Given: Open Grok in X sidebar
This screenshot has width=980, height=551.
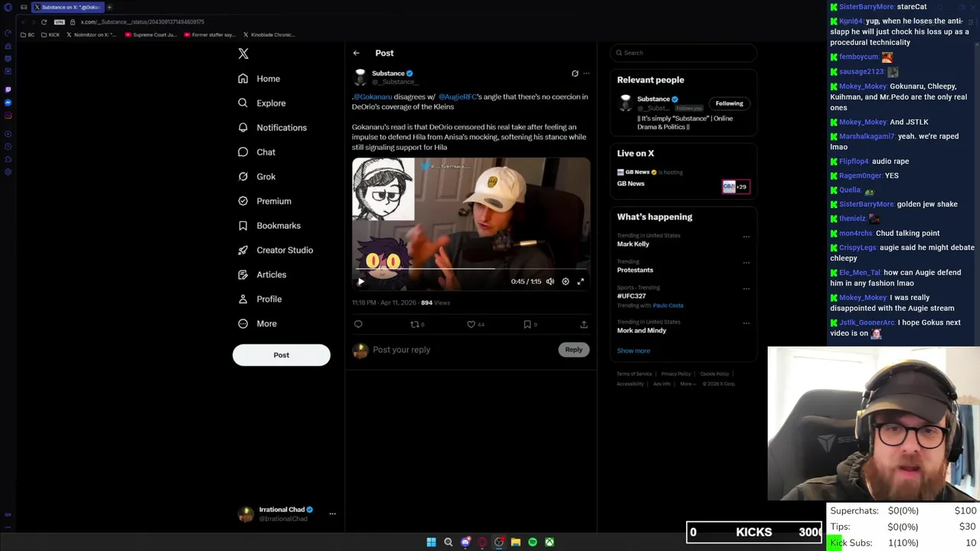Looking at the screenshot, I should pyautogui.click(x=256, y=177).
